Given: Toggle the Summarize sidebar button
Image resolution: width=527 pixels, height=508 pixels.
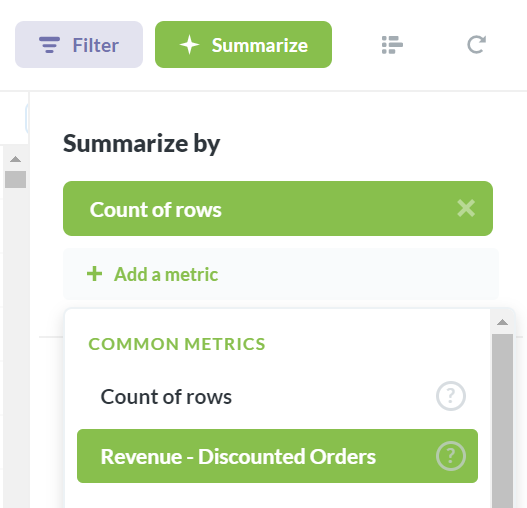Looking at the screenshot, I should coord(243,44).
